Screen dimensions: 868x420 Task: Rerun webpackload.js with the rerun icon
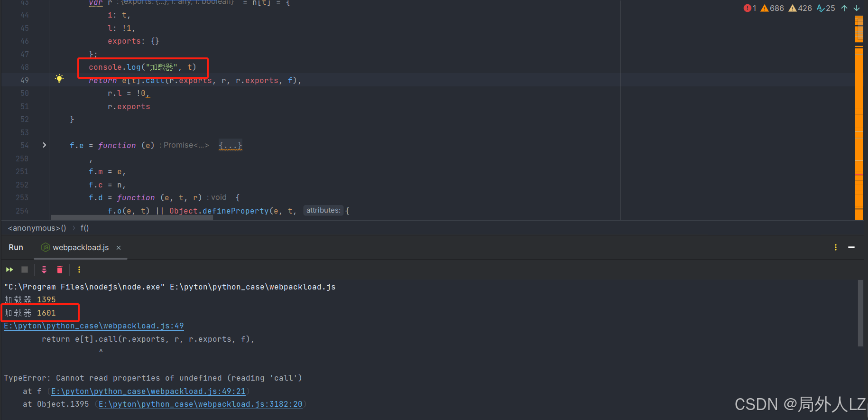pos(9,270)
